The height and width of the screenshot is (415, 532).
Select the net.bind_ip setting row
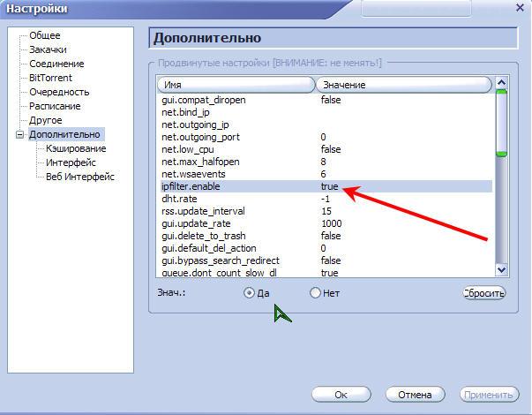(x=326, y=112)
